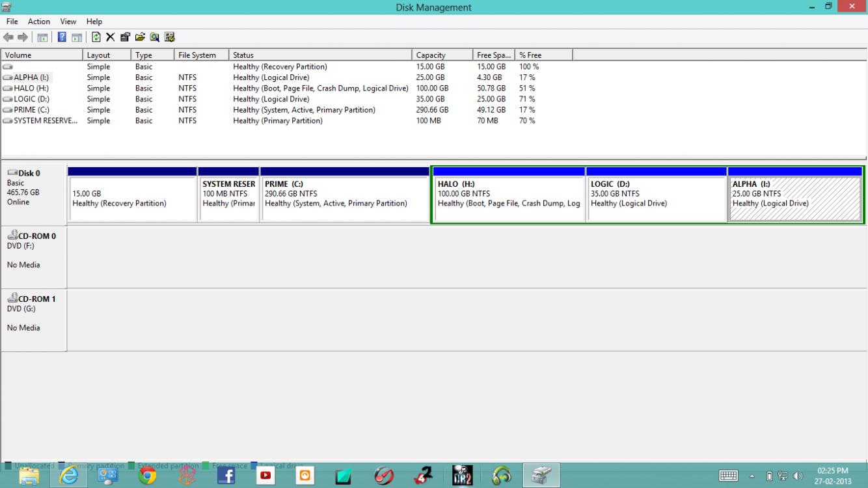Open the on-screen keyboard tray icon

click(728, 476)
